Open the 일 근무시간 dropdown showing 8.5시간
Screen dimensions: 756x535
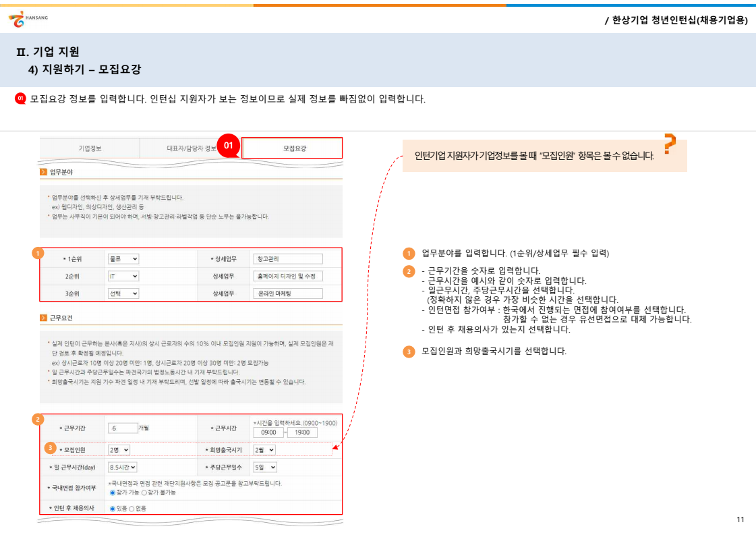[x=122, y=467]
